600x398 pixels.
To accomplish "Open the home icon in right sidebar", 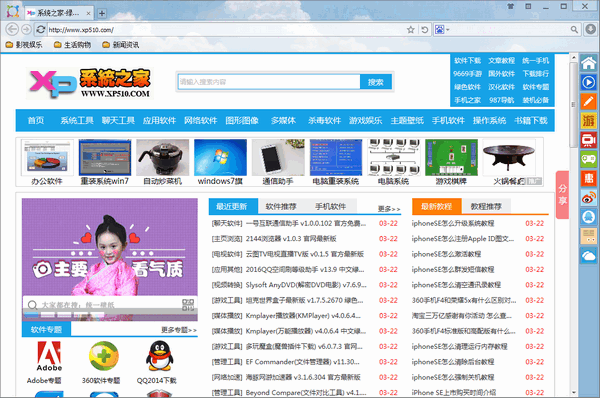I will pyautogui.click(x=589, y=63).
